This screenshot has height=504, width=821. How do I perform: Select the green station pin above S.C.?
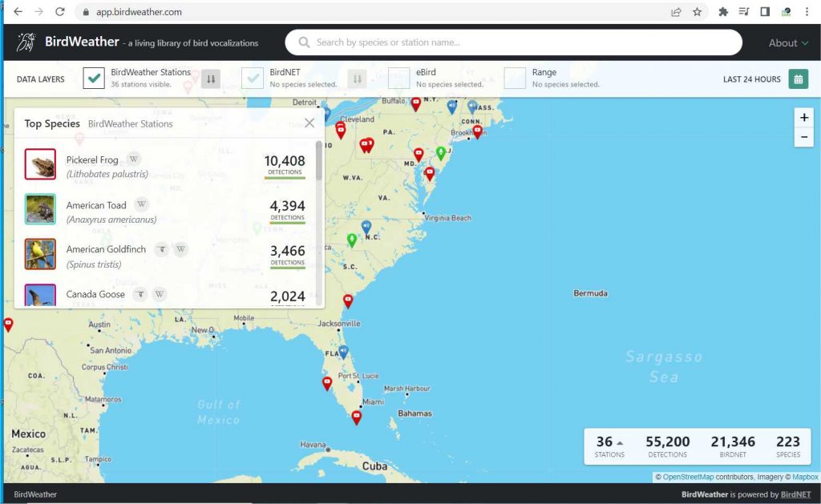click(352, 240)
